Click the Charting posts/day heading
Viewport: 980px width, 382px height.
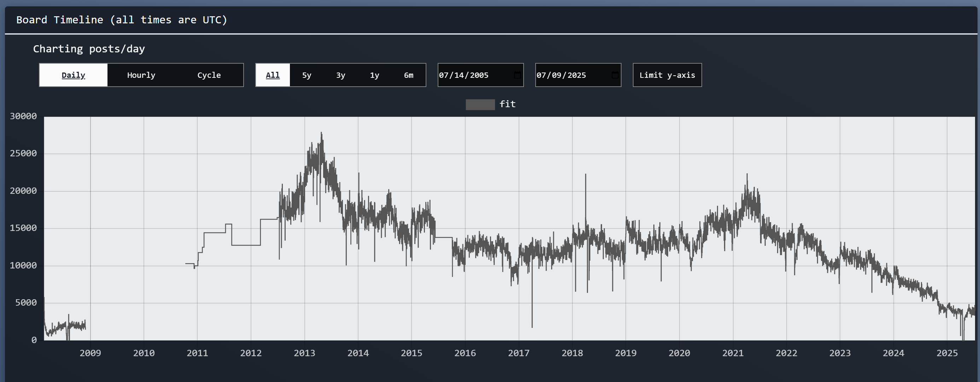[89, 49]
